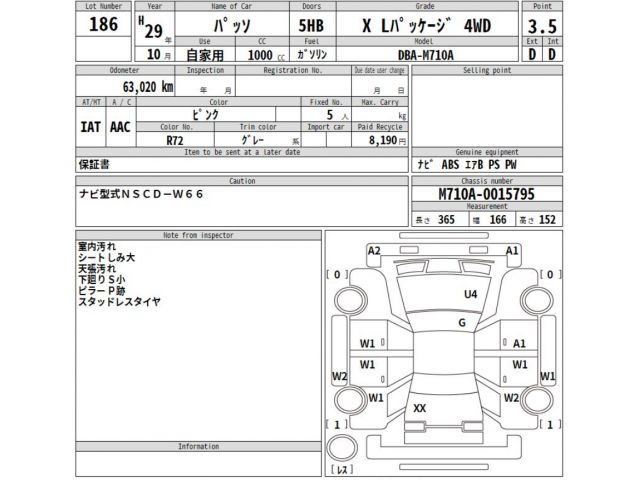Viewport: 640px width, 480px height.
Task: Click the [レス] spare tire label
Action: (x=342, y=470)
